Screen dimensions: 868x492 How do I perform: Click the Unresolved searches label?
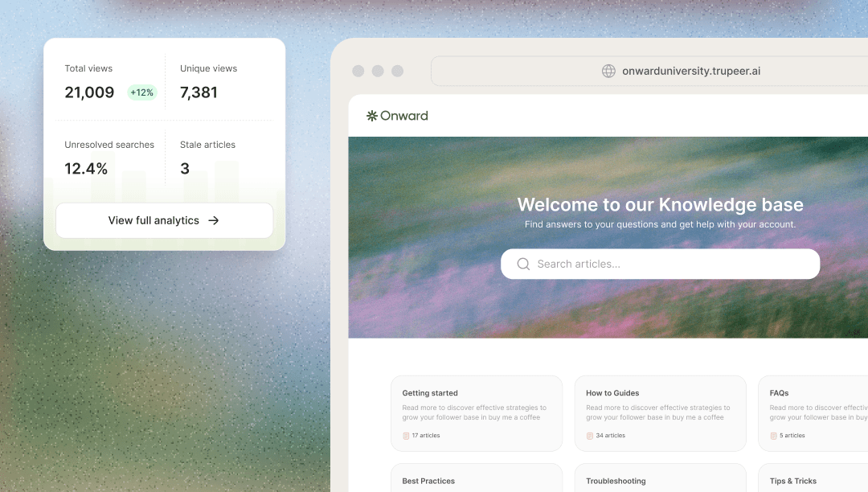pos(109,145)
